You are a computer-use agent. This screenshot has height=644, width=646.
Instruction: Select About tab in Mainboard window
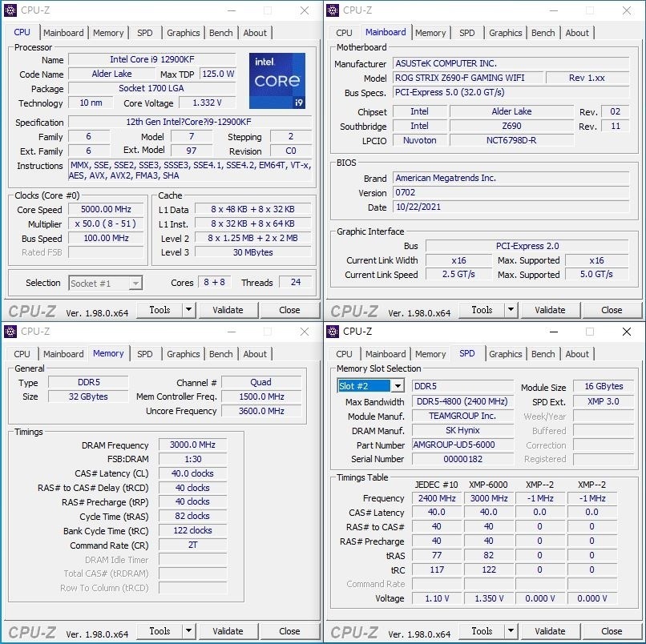pyautogui.click(x=577, y=33)
